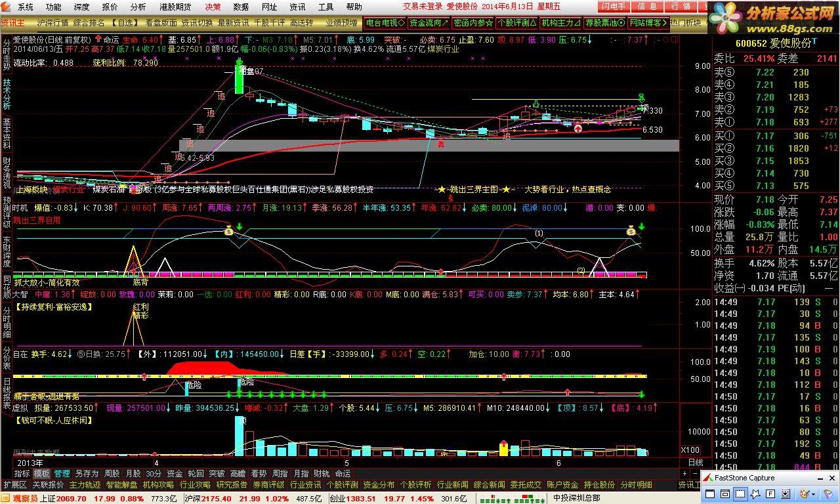The height and width of the screenshot is (504, 840).
Task: Switch chart to 周股 period
Action: [x=112, y=473]
